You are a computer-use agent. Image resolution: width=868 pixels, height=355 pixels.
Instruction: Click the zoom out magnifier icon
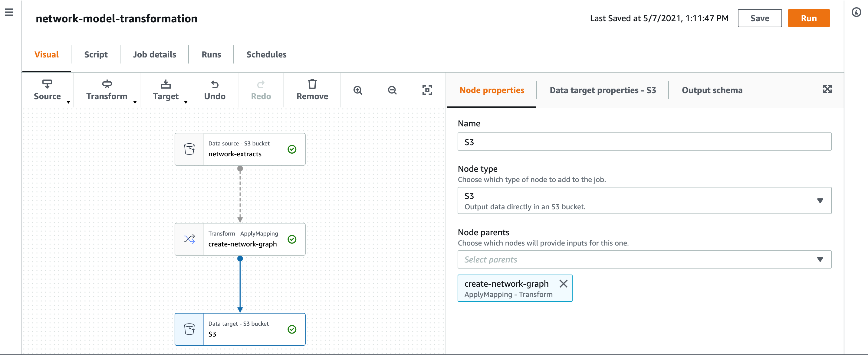(x=392, y=90)
